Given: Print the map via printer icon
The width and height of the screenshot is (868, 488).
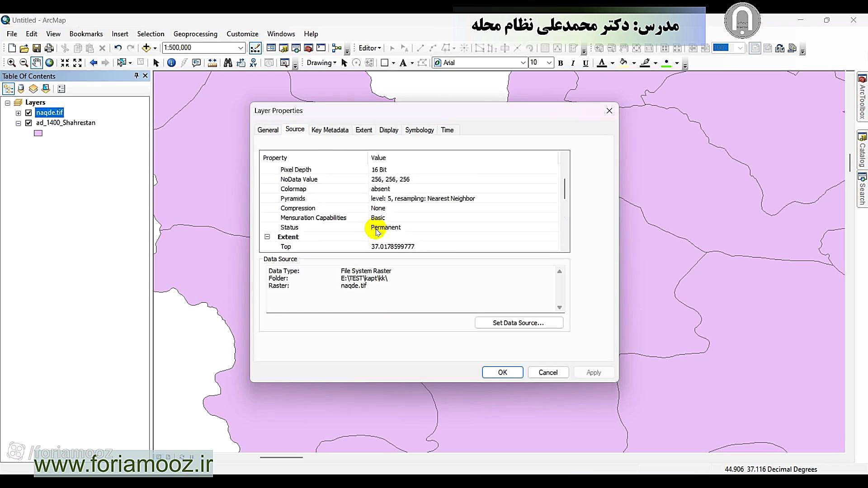Looking at the screenshot, I should click(x=49, y=48).
